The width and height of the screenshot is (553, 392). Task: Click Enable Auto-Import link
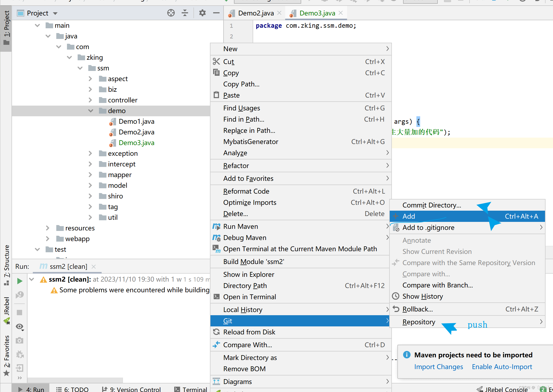502,367
